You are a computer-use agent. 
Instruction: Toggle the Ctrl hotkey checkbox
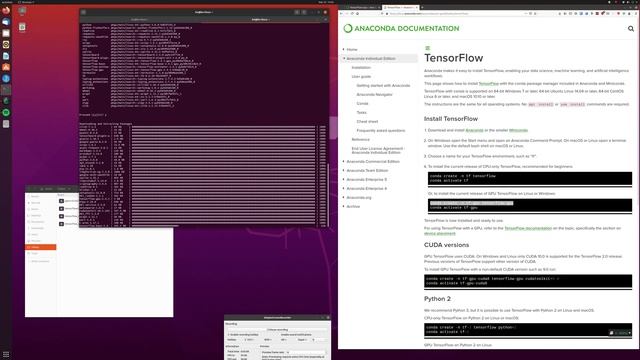click(248, 340)
